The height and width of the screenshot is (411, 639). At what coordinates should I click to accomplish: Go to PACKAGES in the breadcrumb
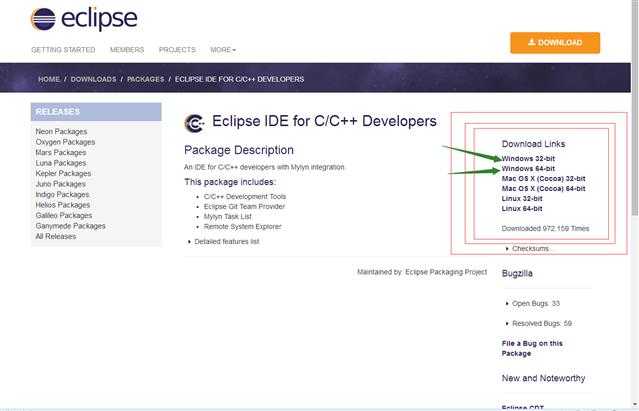point(145,79)
